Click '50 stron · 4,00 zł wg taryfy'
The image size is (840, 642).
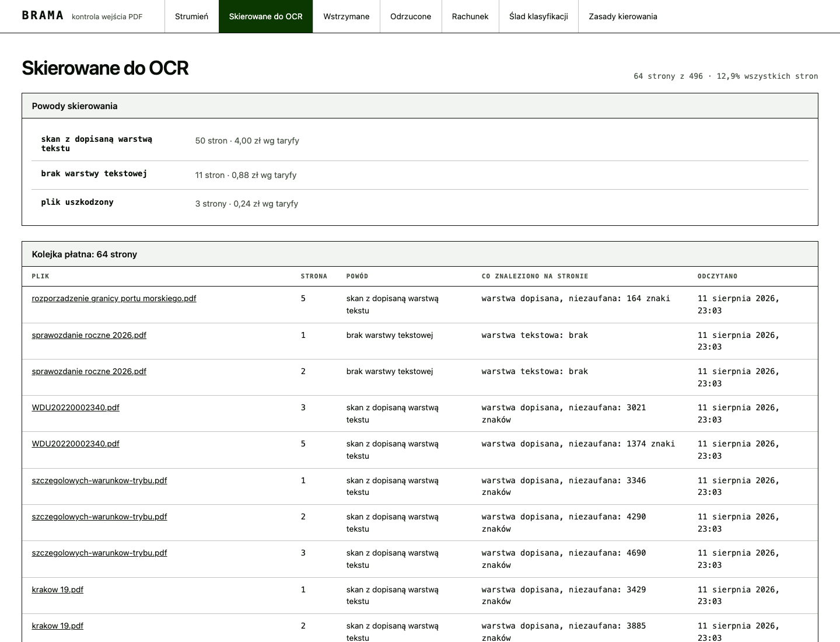(247, 141)
